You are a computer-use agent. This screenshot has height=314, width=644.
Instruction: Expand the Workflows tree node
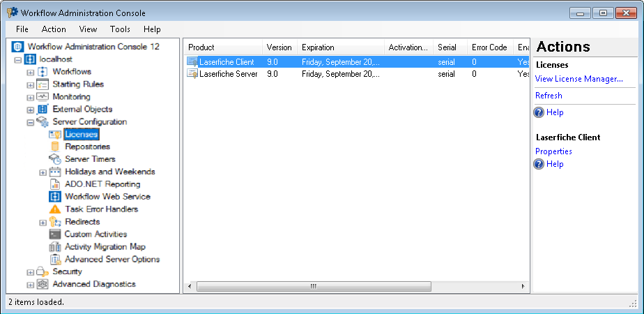pyautogui.click(x=31, y=72)
